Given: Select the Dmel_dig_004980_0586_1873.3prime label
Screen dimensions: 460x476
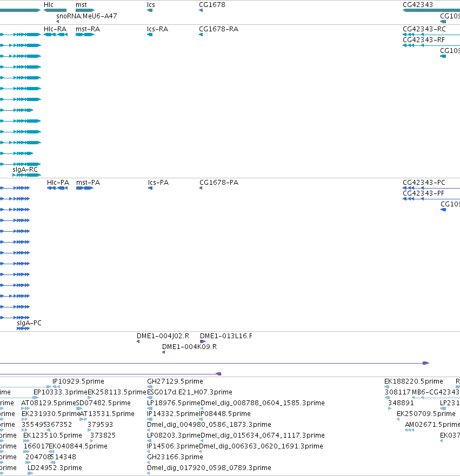Looking at the screenshot, I should 209,425.
